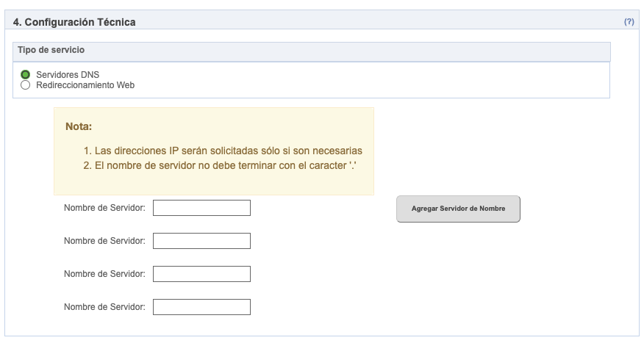Click the third Nombre de Servidor label
This screenshot has width=644, height=343.
click(x=104, y=274)
